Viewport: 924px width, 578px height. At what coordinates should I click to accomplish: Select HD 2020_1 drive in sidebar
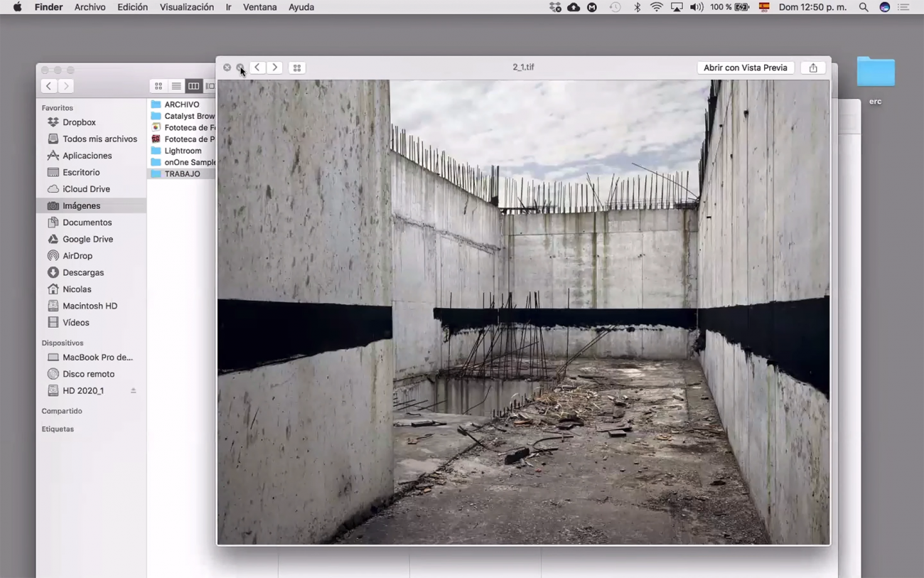click(91, 391)
